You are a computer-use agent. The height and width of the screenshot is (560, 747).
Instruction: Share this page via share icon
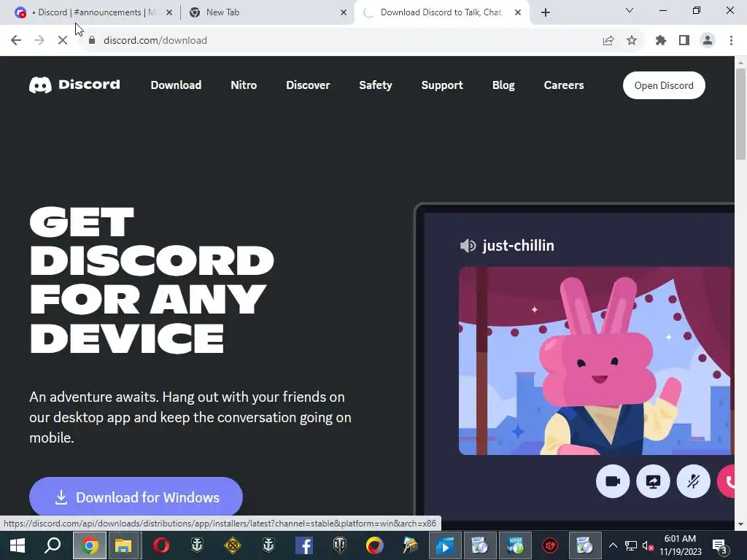608,41
